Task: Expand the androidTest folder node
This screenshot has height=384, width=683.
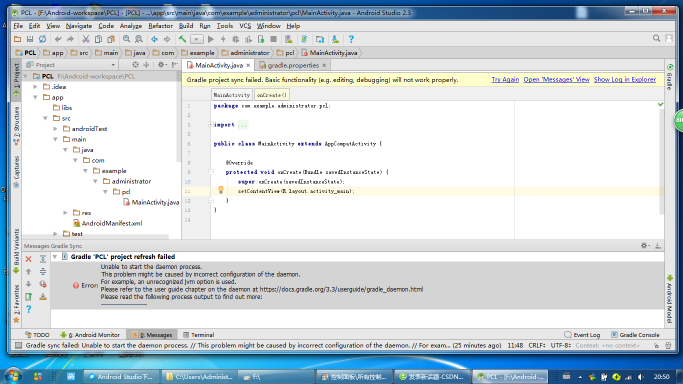Action: pyautogui.click(x=56, y=129)
